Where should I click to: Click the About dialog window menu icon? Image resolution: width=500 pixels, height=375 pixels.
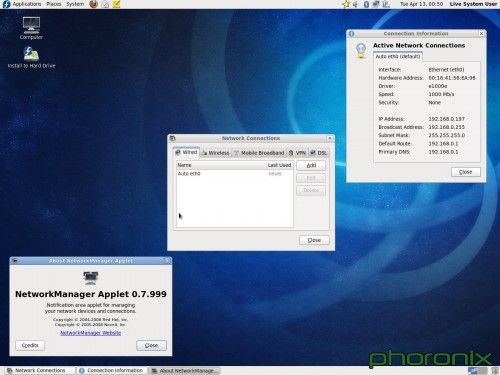(x=14, y=261)
